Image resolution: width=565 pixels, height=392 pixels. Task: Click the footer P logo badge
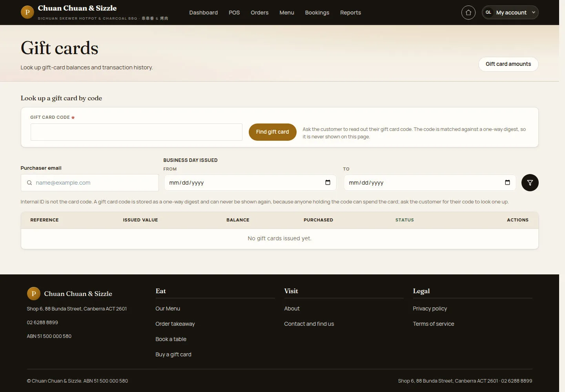coord(34,293)
